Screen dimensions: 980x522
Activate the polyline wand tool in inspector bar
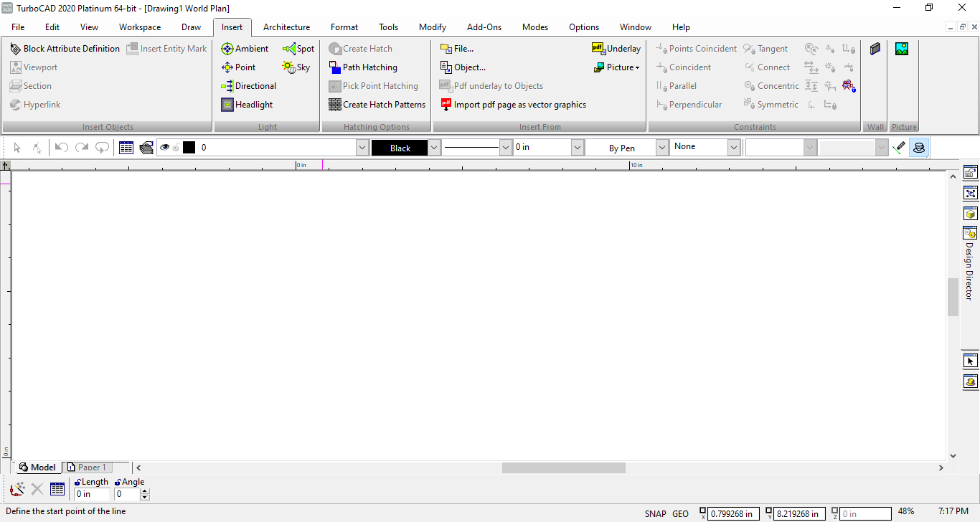point(17,489)
